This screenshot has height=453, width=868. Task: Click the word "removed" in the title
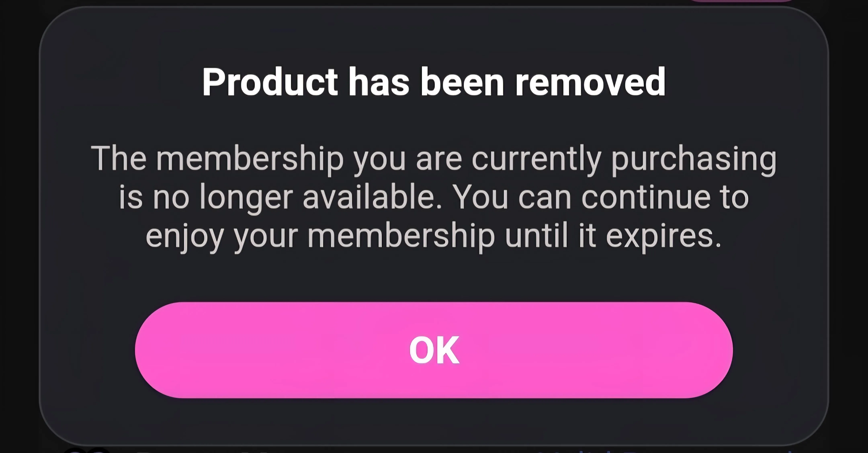(590, 82)
